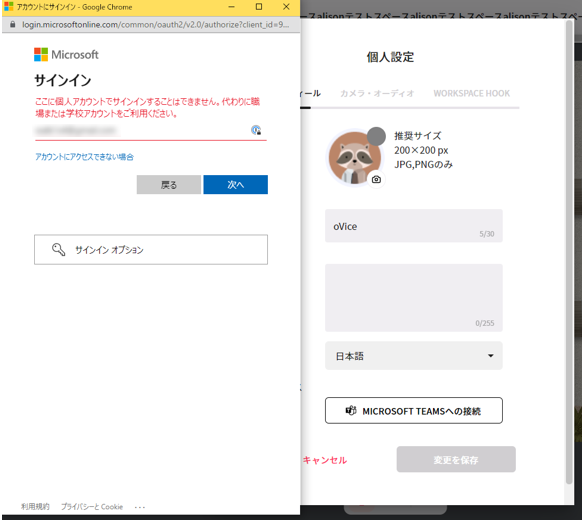Switch to the カメラ・オーディオ tab
The image size is (582, 521).
click(x=377, y=93)
